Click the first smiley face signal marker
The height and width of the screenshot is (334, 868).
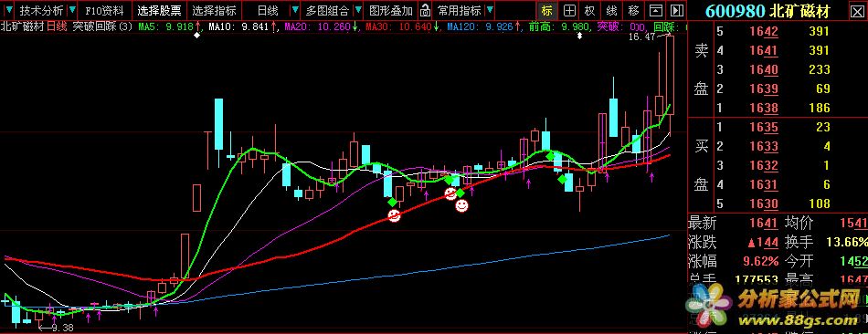[x=394, y=215]
